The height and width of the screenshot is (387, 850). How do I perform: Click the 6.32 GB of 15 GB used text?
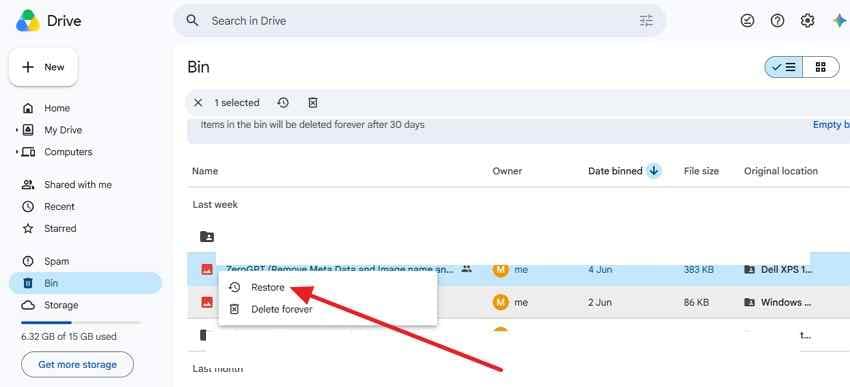[69, 337]
